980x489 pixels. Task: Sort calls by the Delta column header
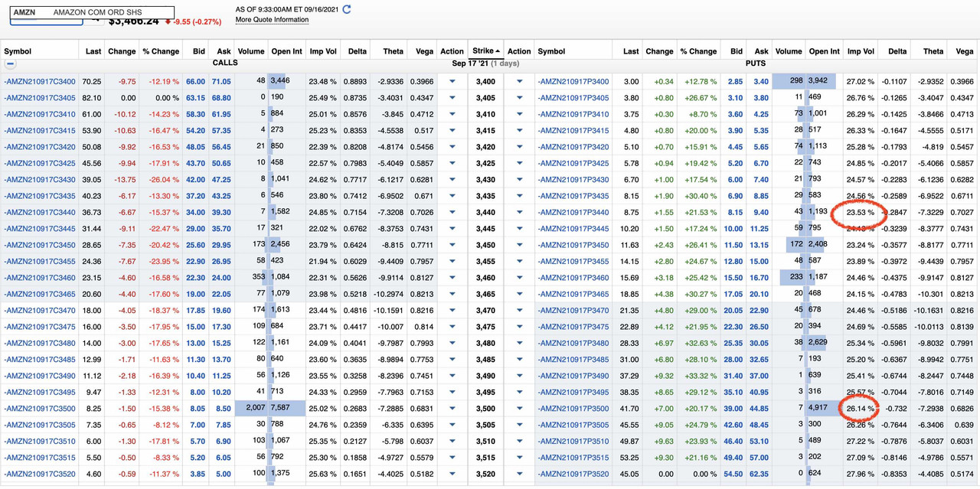[356, 51]
